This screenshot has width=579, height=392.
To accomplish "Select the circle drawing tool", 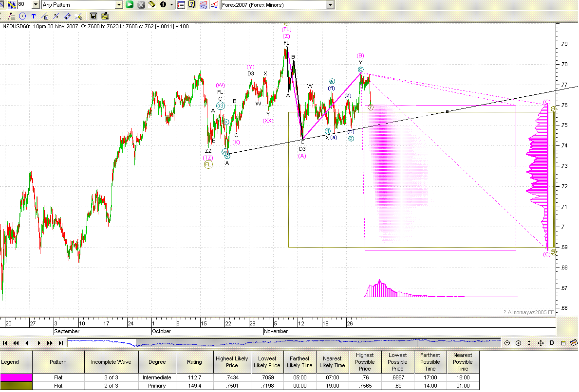I will tap(22, 16).
